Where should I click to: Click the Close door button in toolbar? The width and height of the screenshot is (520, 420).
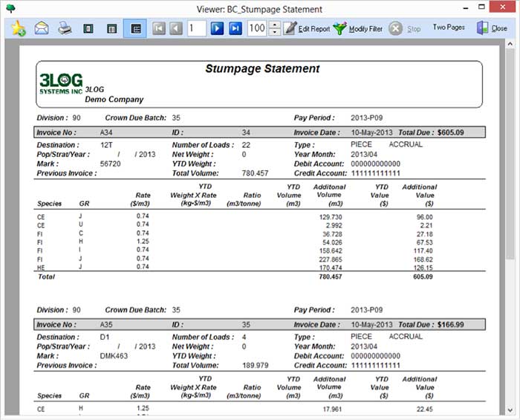pyautogui.click(x=492, y=28)
